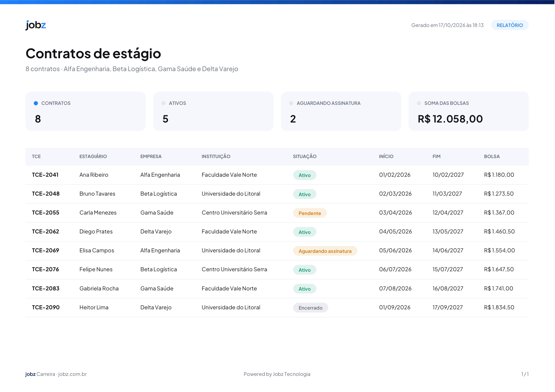The image size is (555, 392).
Task: Click the bolsa value R$ 1.273,50
Action: [499, 194]
